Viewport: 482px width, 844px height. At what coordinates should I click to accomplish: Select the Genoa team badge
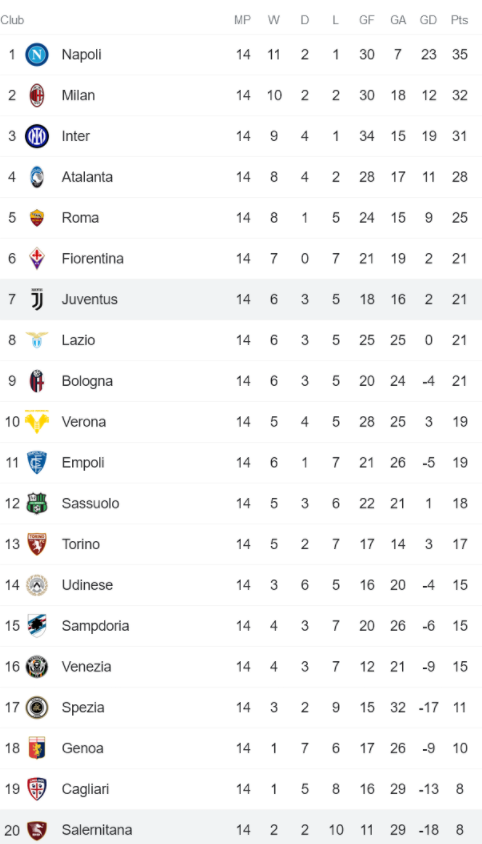[37, 748]
